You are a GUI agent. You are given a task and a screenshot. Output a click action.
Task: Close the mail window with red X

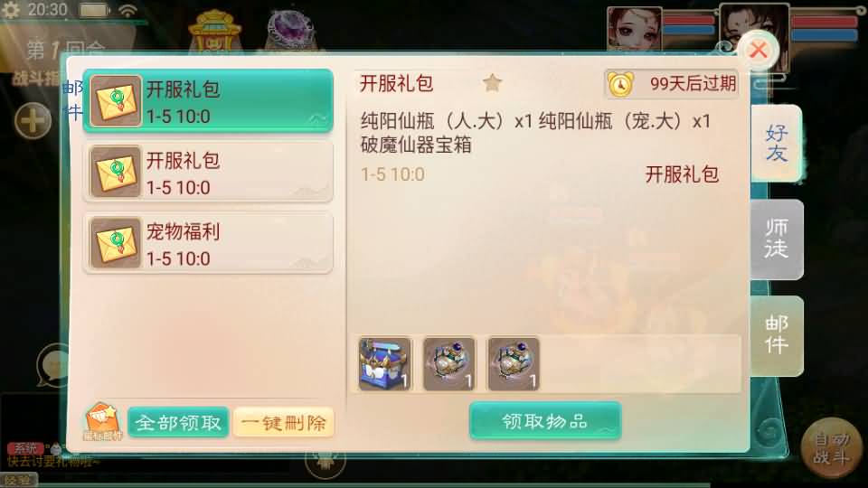coord(758,51)
